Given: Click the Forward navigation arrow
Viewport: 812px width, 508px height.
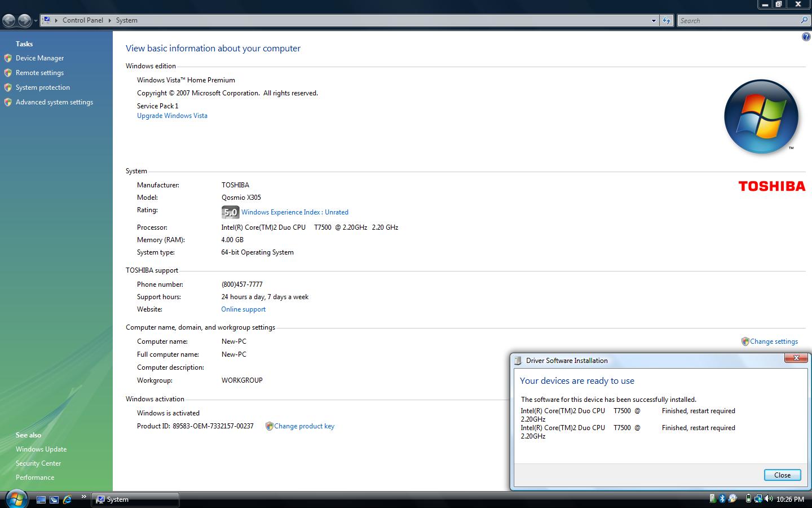Looking at the screenshot, I should 24,21.
